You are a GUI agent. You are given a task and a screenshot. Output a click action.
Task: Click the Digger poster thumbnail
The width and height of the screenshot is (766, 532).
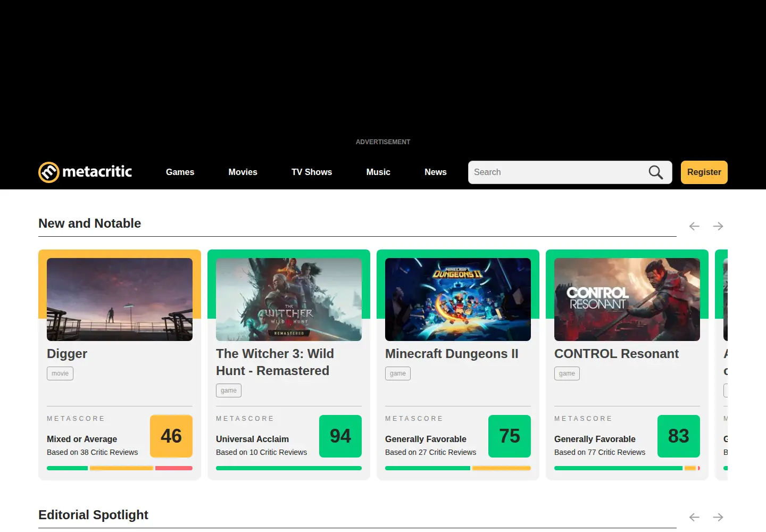[120, 300]
